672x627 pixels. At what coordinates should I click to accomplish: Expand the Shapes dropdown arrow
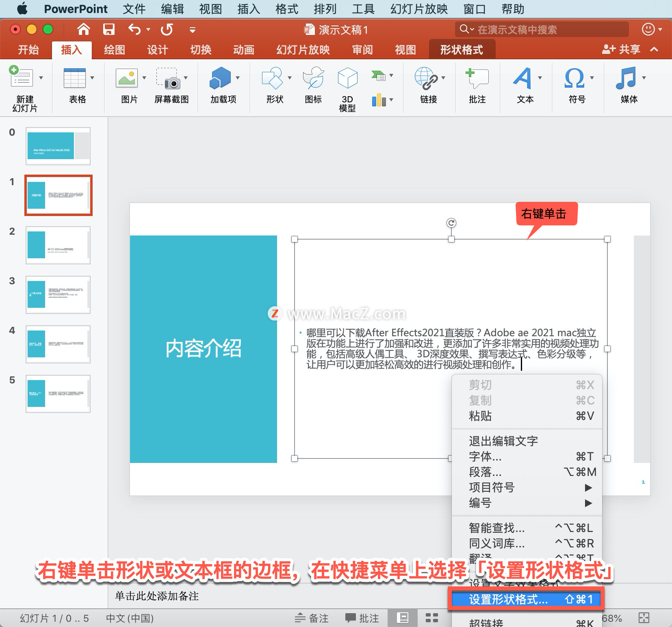pos(290,78)
